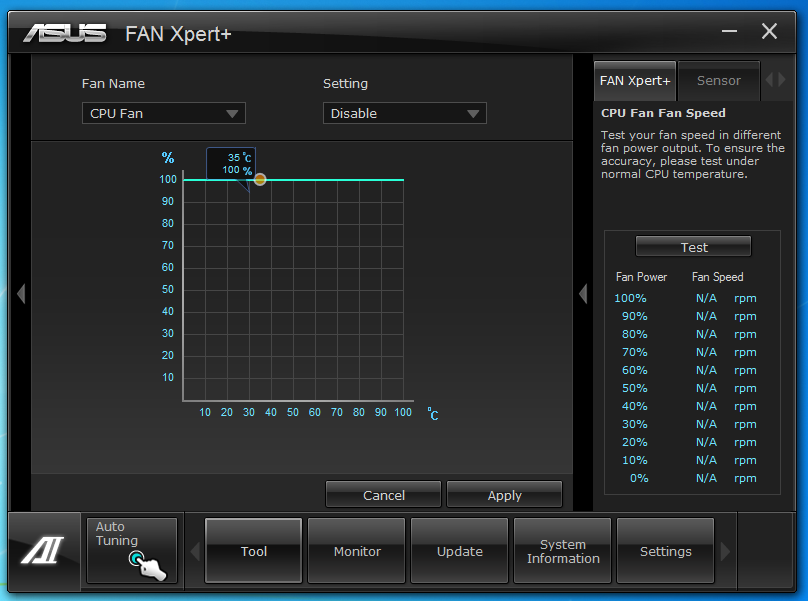This screenshot has width=808, height=601.
Task: Show next bottom menu items arrow
Action: click(x=725, y=552)
